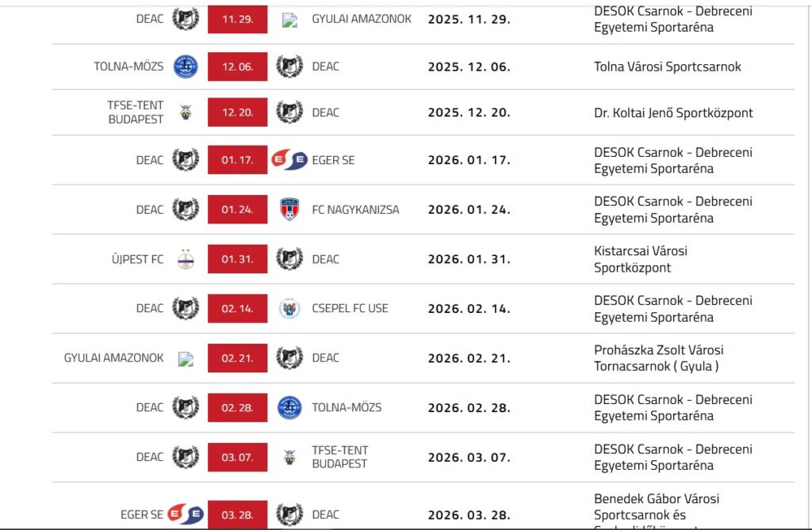Select the Tolna Városi Sportcsarnok venue text
This screenshot has height=530, width=812.
click(x=667, y=67)
